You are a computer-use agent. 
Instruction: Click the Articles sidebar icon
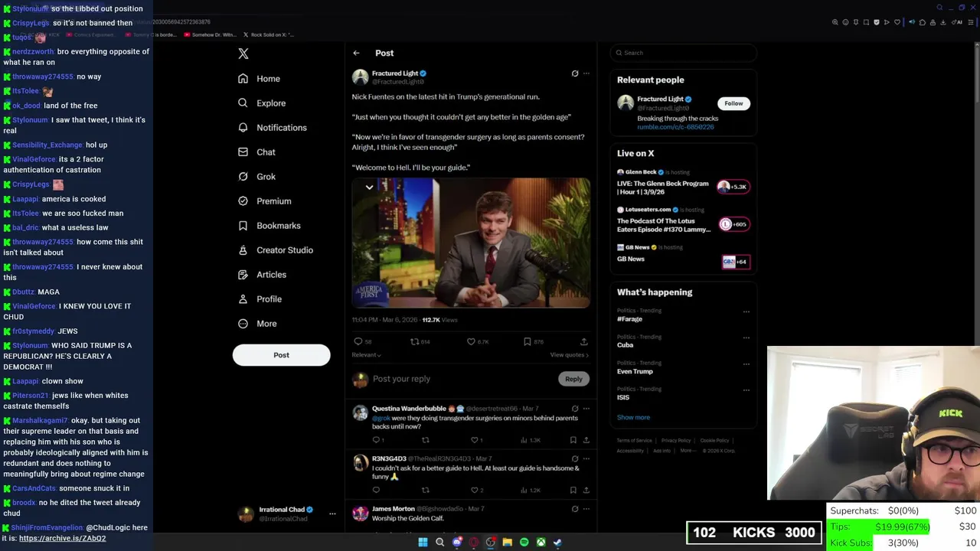point(243,275)
